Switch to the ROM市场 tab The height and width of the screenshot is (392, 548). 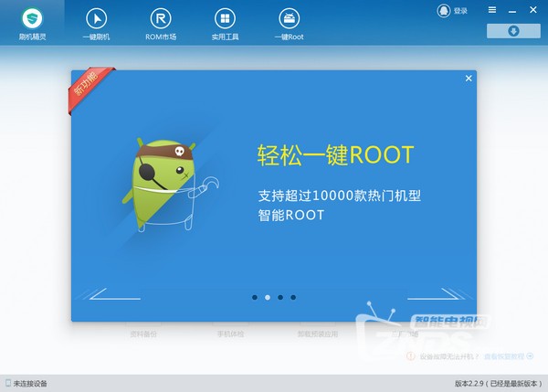pos(161,23)
